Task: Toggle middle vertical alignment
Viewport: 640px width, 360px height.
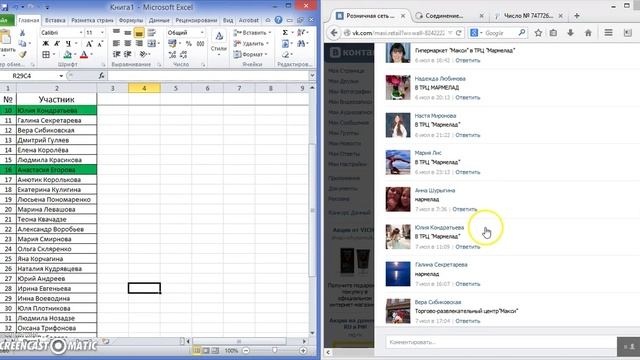Action: [x=127, y=32]
